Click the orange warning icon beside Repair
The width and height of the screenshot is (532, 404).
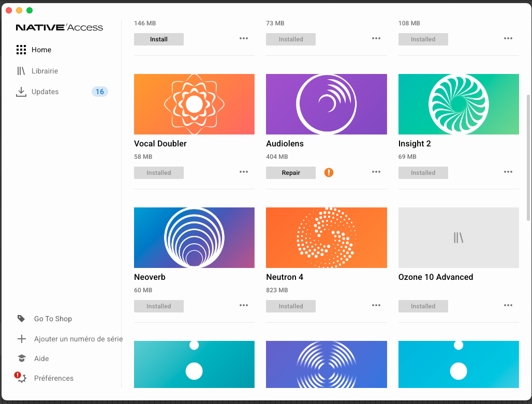[329, 173]
